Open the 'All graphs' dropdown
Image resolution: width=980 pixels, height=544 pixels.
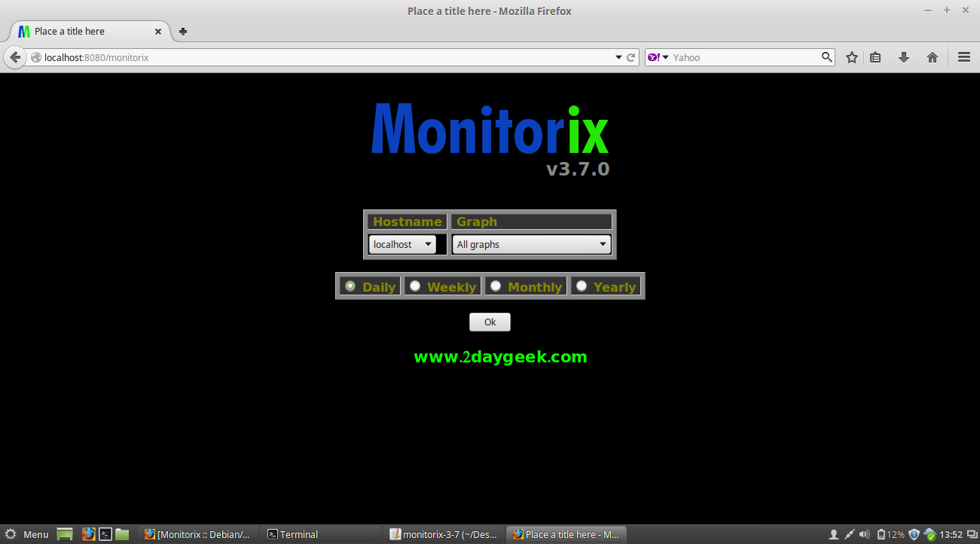[x=531, y=244]
